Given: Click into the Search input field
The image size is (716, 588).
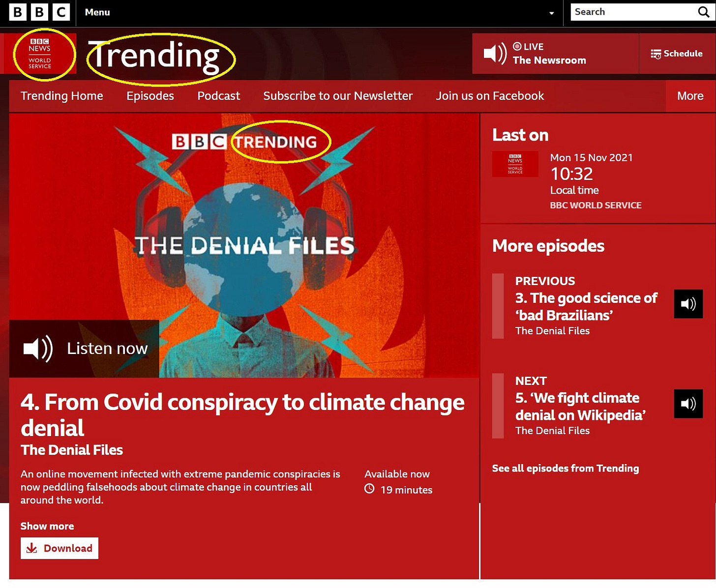Looking at the screenshot, I should [633, 12].
